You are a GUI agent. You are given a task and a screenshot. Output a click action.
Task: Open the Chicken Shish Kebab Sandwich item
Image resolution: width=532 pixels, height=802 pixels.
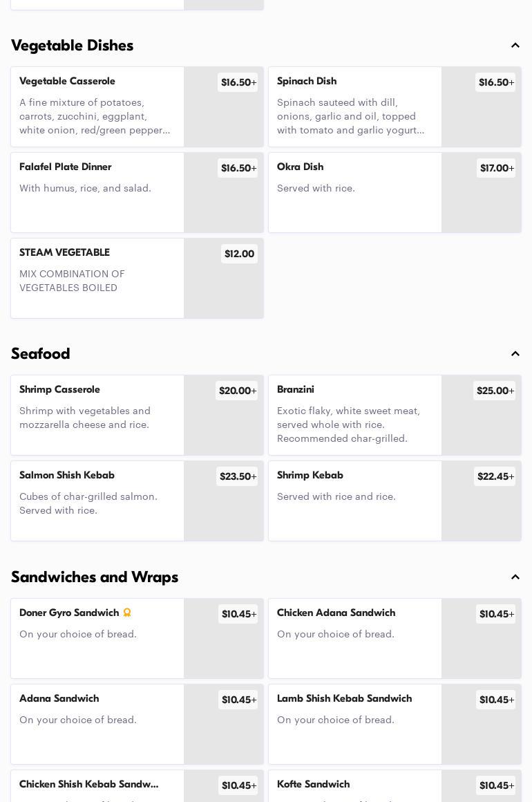(97, 788)
